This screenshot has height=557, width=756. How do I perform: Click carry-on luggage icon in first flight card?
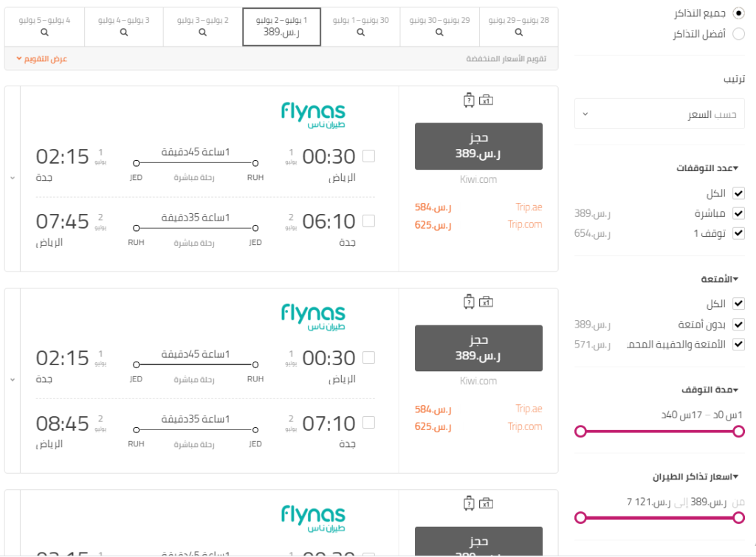pos(468,100)
